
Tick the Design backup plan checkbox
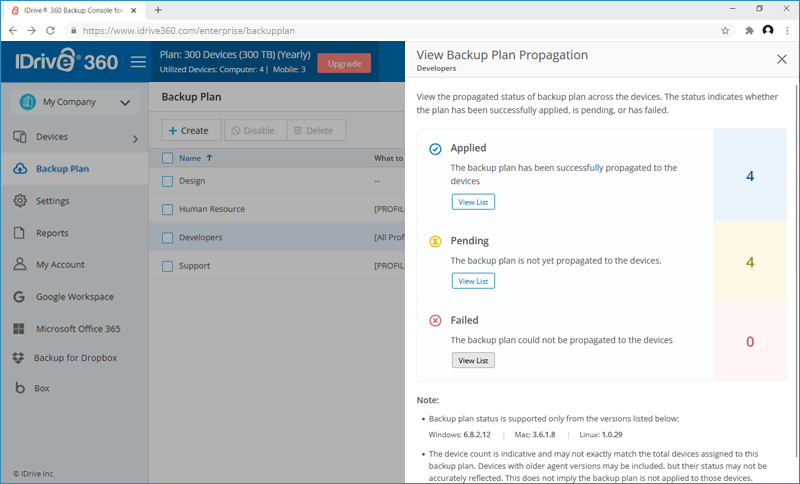click(168, 181)
